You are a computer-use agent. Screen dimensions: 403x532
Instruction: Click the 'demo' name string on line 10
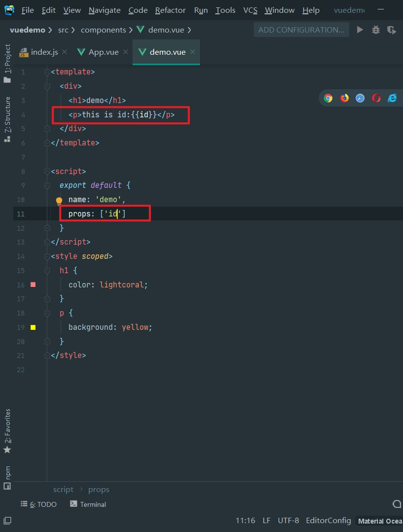(x=108, y=200)
